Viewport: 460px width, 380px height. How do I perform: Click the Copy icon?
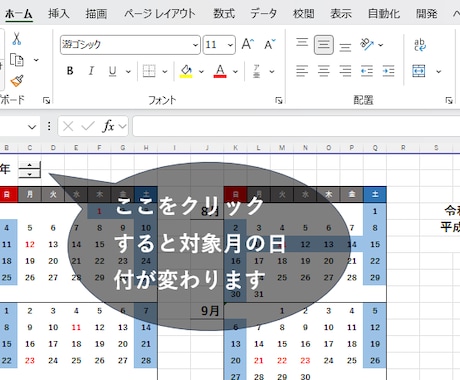pos(17,60)
